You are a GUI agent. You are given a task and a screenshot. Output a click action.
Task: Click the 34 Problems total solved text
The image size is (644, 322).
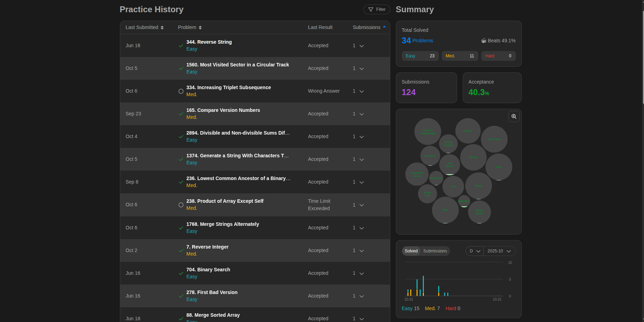pos(417,41)
